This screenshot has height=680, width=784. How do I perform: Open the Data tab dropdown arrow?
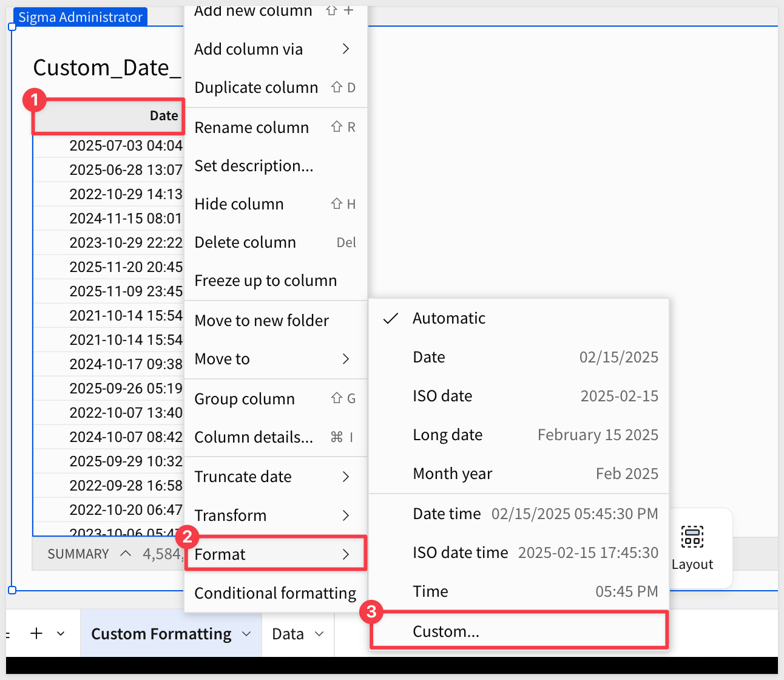coord(319,634)
